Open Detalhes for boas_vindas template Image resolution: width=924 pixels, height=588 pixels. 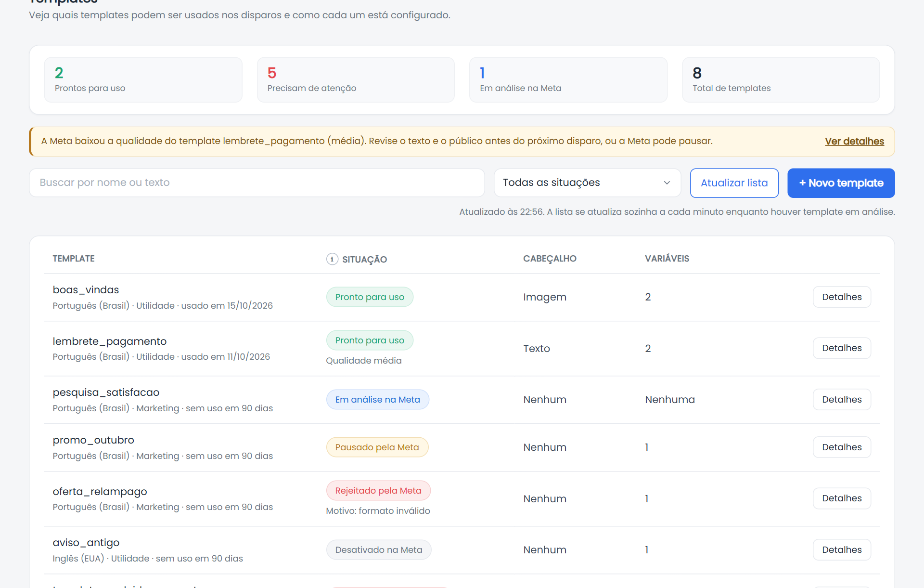pyautogui.click(x=842, y=297)
